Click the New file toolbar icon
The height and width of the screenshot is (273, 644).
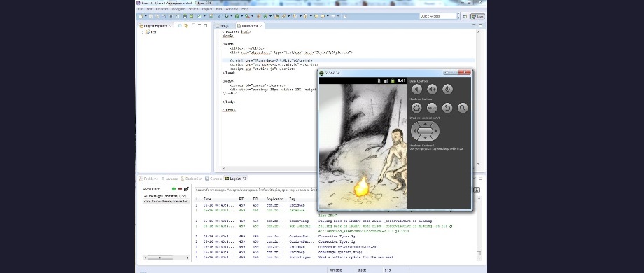click(x=141, y=16)
